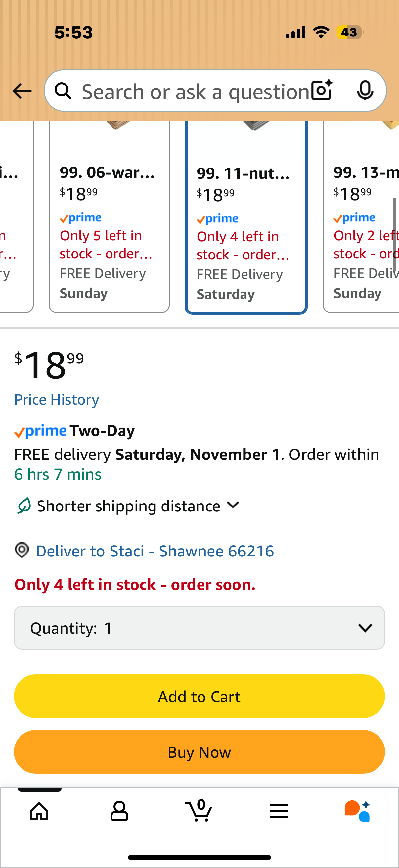Focus the Search or ask a question field
Image resolution: width=399 pixels, height=868 pixels.
click(195, 92)
